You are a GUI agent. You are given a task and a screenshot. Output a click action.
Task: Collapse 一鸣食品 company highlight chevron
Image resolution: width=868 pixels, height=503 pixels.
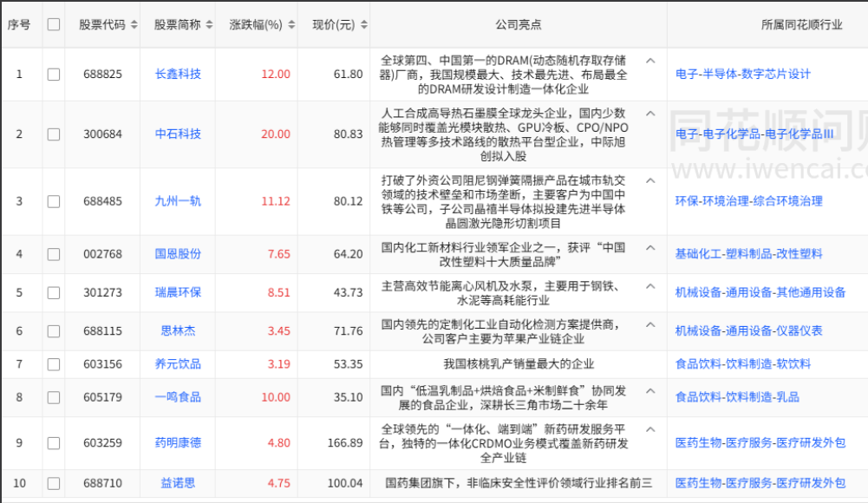coord(651,391)
